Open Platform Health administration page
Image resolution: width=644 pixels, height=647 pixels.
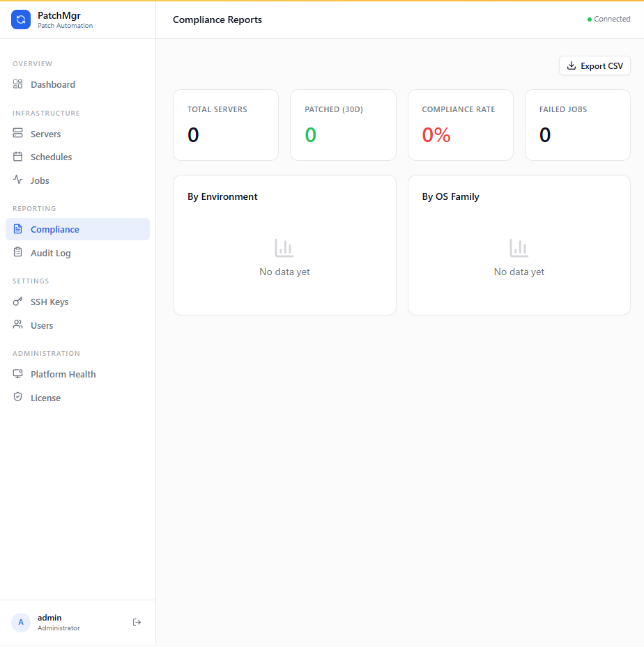click(x=77, y=374)
